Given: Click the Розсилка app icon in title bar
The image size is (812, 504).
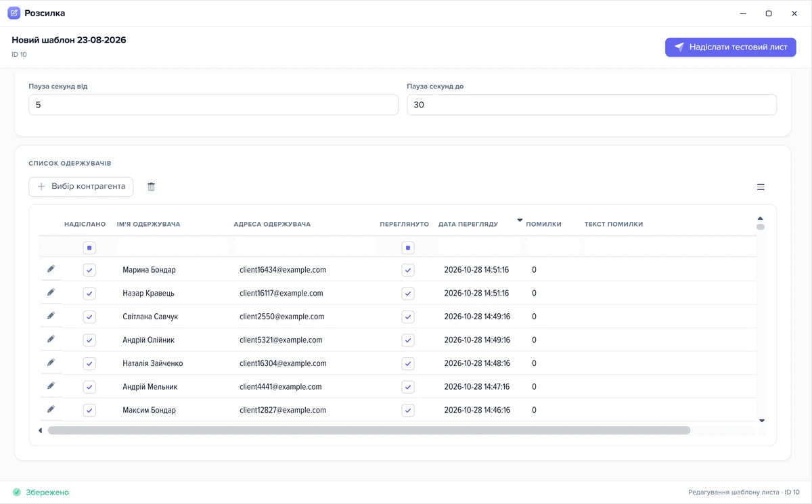Looking at the screenshot, I should 14,14.
